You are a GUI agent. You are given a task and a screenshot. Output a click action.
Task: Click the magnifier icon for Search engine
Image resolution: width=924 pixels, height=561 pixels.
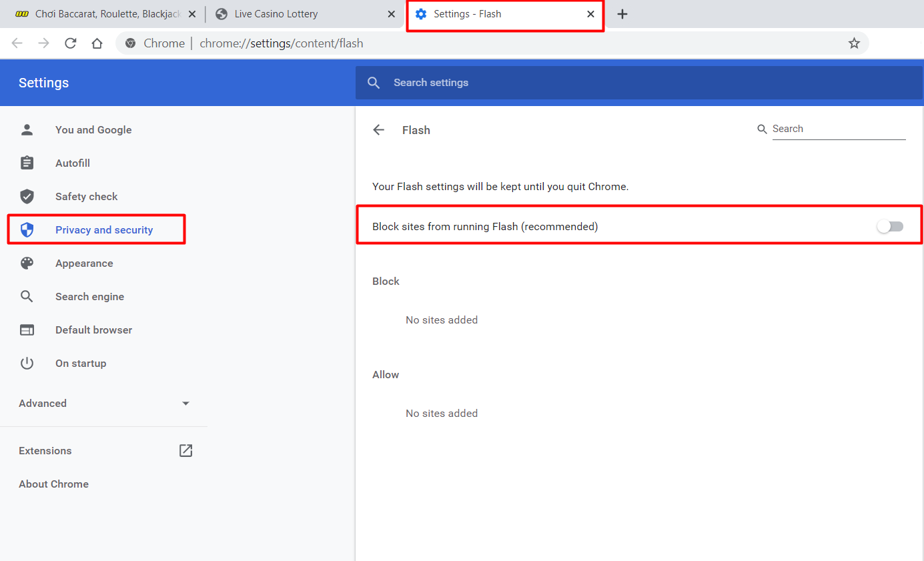coord(27,297)
